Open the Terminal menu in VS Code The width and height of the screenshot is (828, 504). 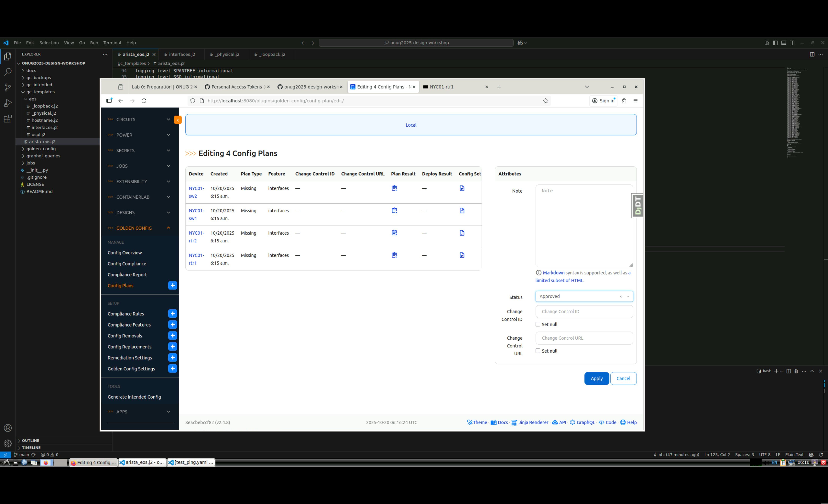(x=112, y=43)
